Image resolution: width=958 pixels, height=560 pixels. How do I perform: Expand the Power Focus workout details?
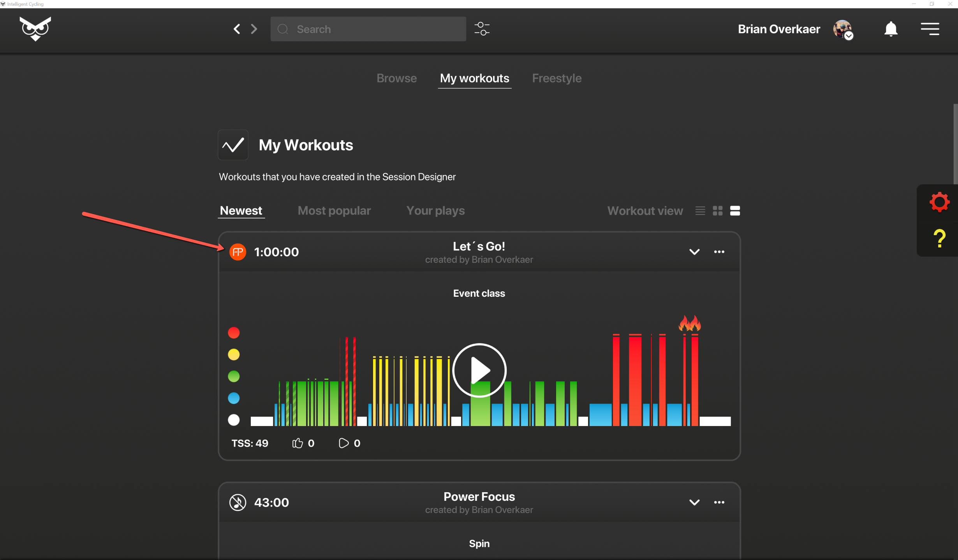pyautogui.click(x=694, y=502)
